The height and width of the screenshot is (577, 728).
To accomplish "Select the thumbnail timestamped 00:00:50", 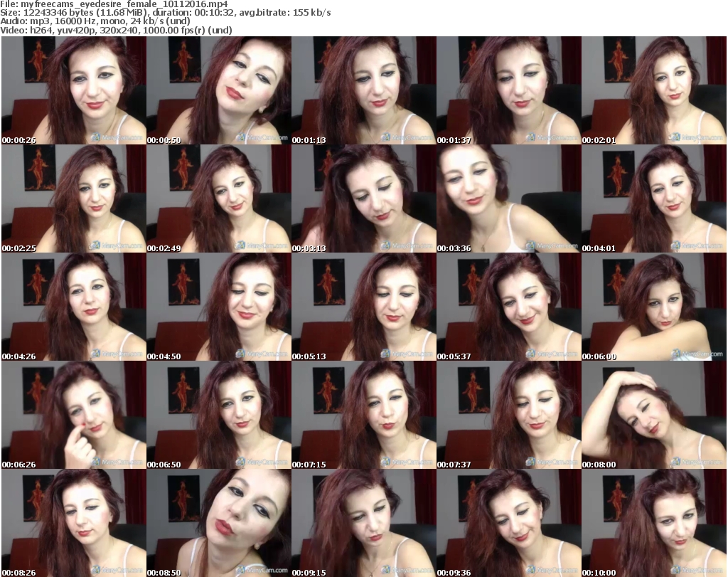I will click(219, 90).
